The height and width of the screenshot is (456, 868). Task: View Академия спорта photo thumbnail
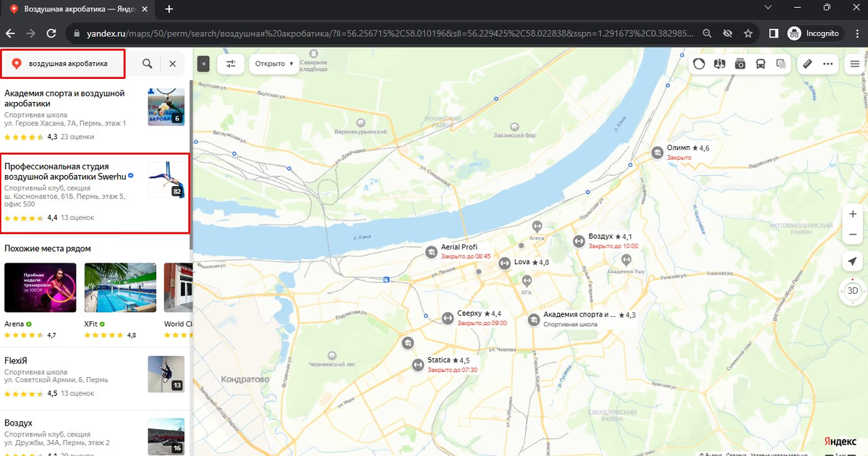[166, 106]
